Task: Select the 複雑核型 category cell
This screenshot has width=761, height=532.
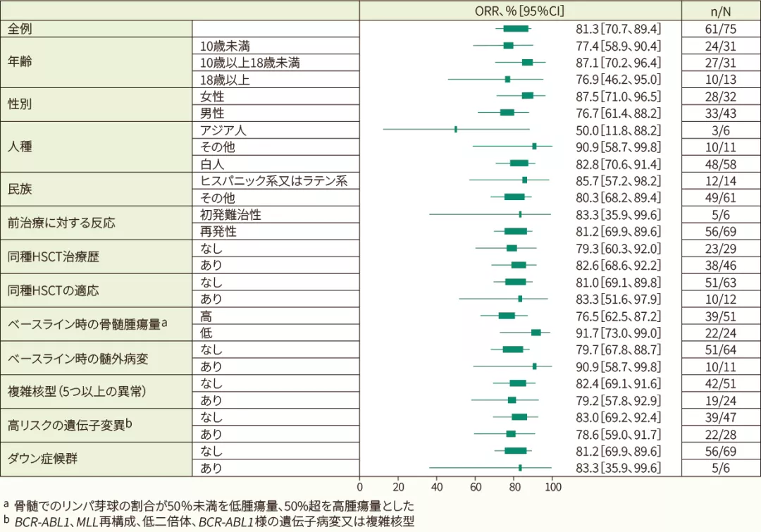Action: tap(77, 392)
